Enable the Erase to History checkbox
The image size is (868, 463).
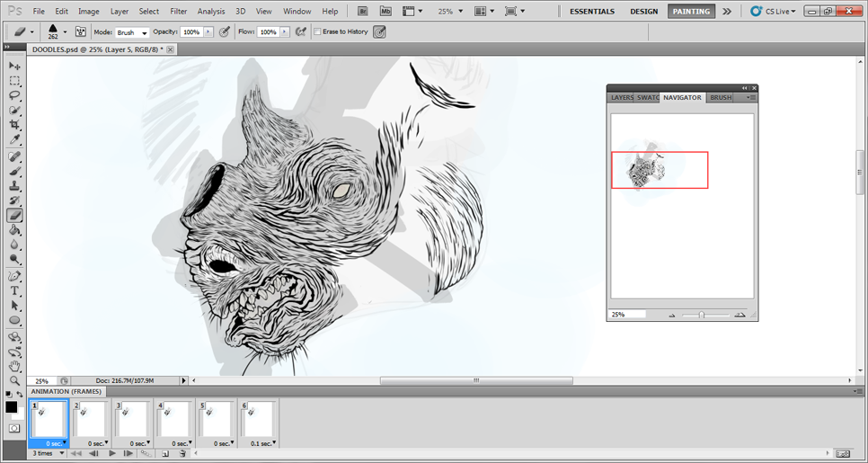(317, 32)
